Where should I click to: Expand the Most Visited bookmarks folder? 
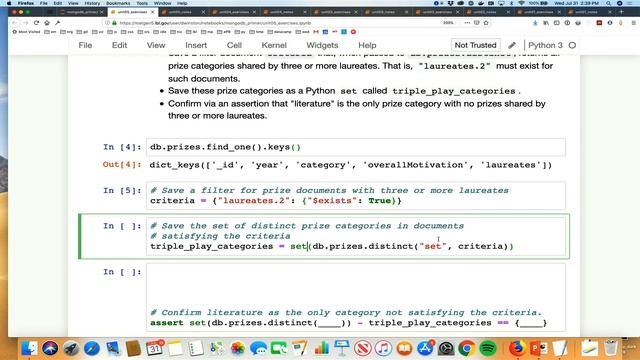pyautogui.click(x=26, y=32)
